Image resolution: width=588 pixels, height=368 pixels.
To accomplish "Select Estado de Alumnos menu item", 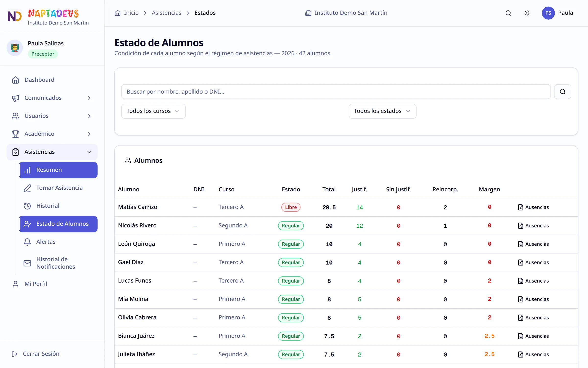I will tap(58, 224).
